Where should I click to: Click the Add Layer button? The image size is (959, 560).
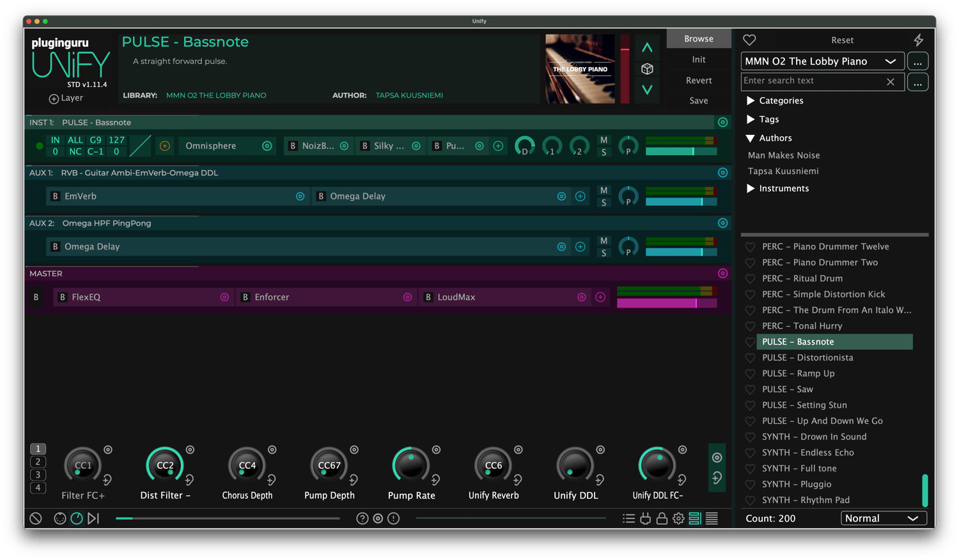pos(66,98)
